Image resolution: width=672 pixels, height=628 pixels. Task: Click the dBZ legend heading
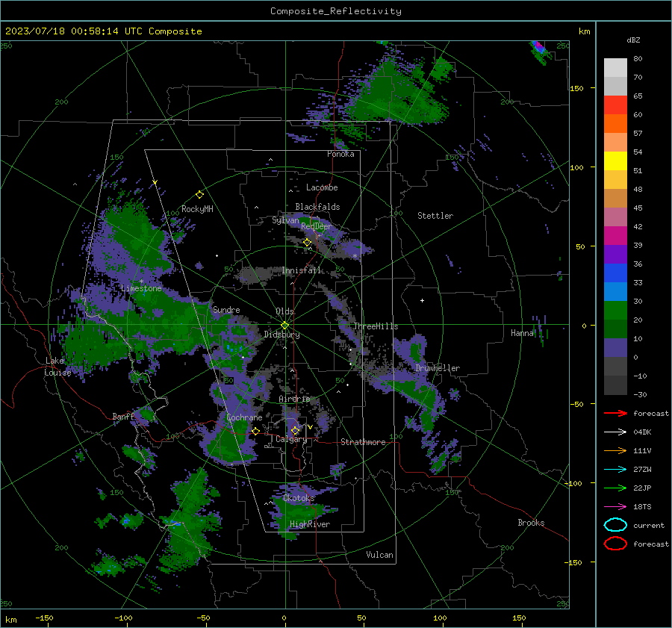[x=633, y=40]
